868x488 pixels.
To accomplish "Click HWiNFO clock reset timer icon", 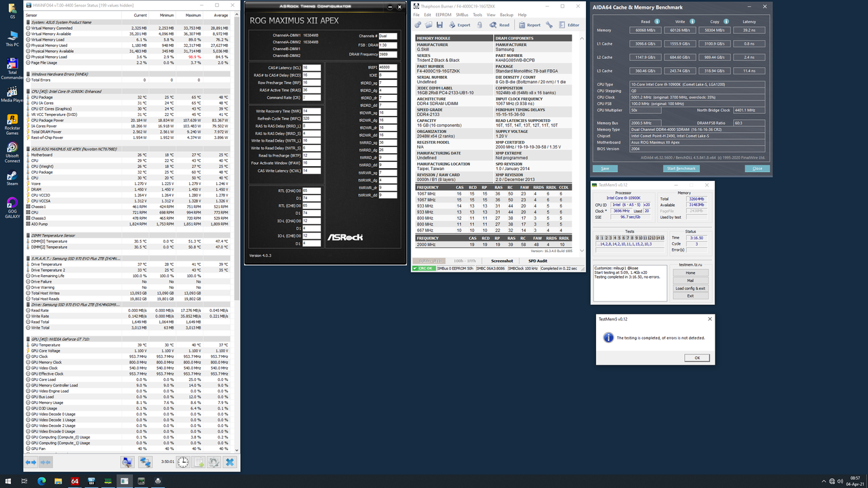I will pyautogui.click(x=183, y=462).
